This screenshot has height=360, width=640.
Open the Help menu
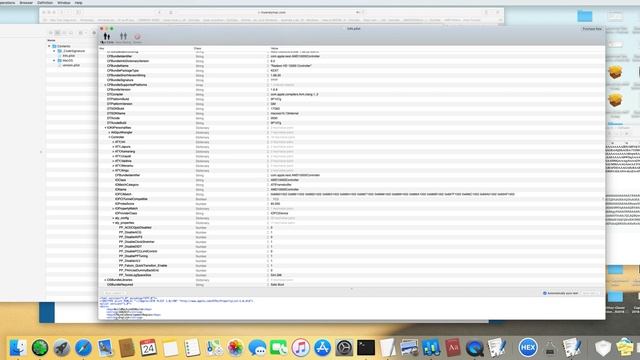78,2
